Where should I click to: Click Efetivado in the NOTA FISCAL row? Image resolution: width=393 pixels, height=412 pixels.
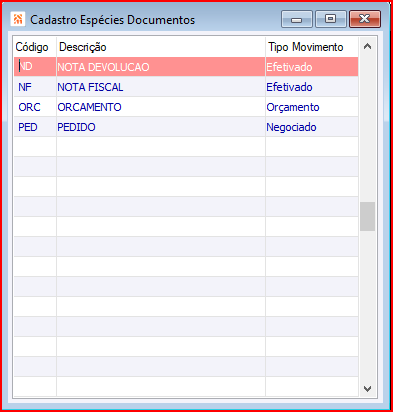tap(312, 87)
